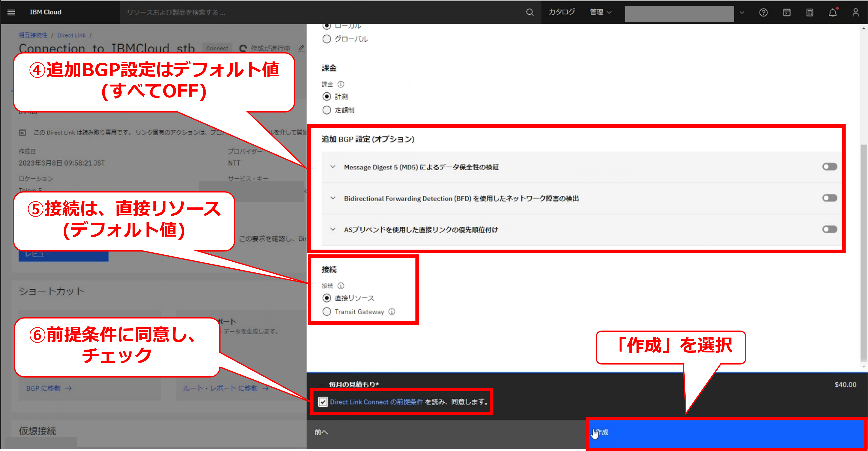Screen dimensions: 868x451
Task: Open the IBM Cloud Shell icon
Action: (x=787, y=13)
